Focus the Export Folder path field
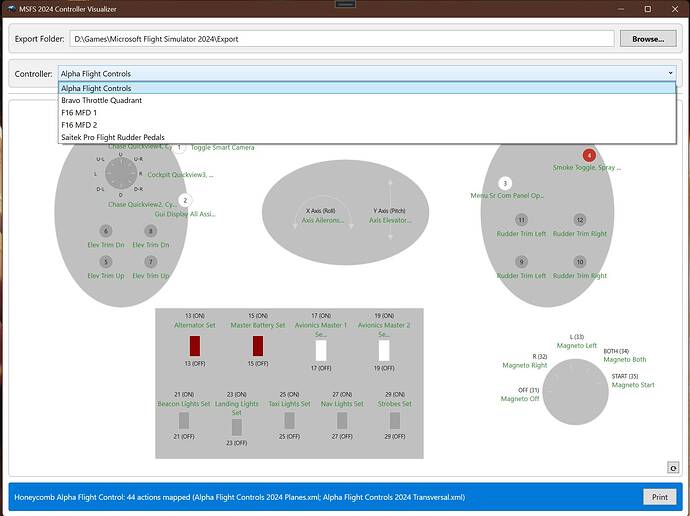The height and width of the screenshot is (516, 690). 341,39
